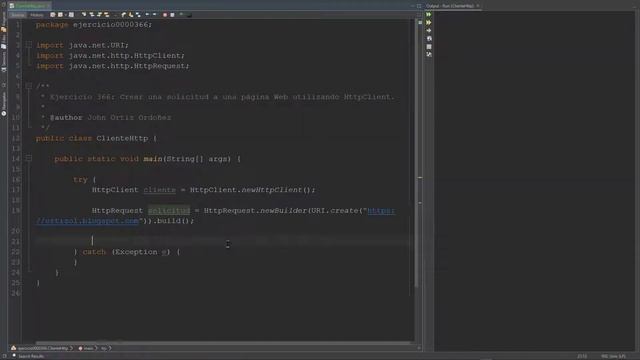The height and width of the screenshot is (360, 640).
Task: Click the Find Selection toolbar icon
Action: click(84, 15)
